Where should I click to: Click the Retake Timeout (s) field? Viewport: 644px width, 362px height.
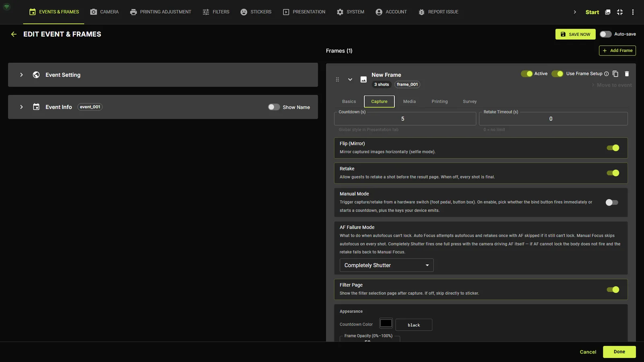[x=553, y=119]
